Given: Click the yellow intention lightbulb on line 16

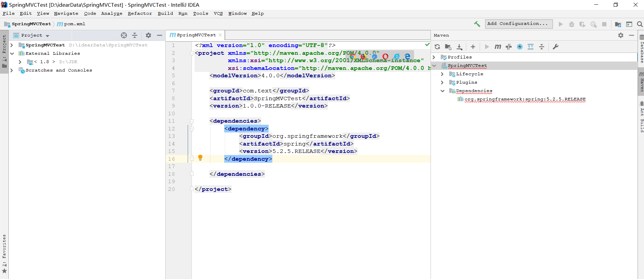Looking at the screenshot, I should (x=200, y=158).
